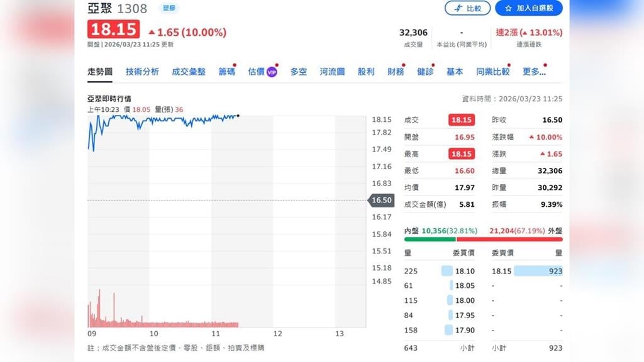Select the 財務 tab
The width and height of the screenshot is (644, 362).
tap(396, 72)
